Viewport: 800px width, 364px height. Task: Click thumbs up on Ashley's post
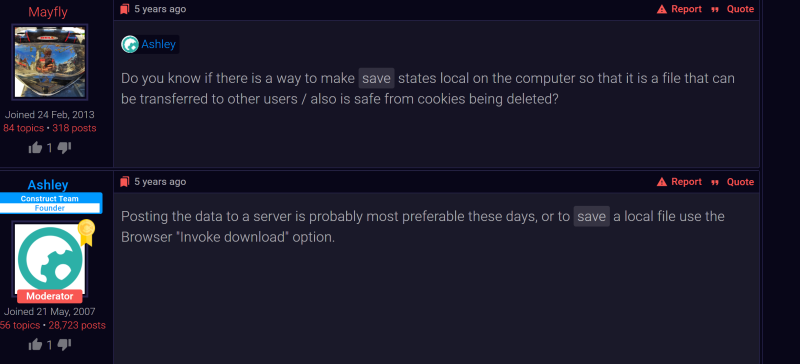pos(35,345)
